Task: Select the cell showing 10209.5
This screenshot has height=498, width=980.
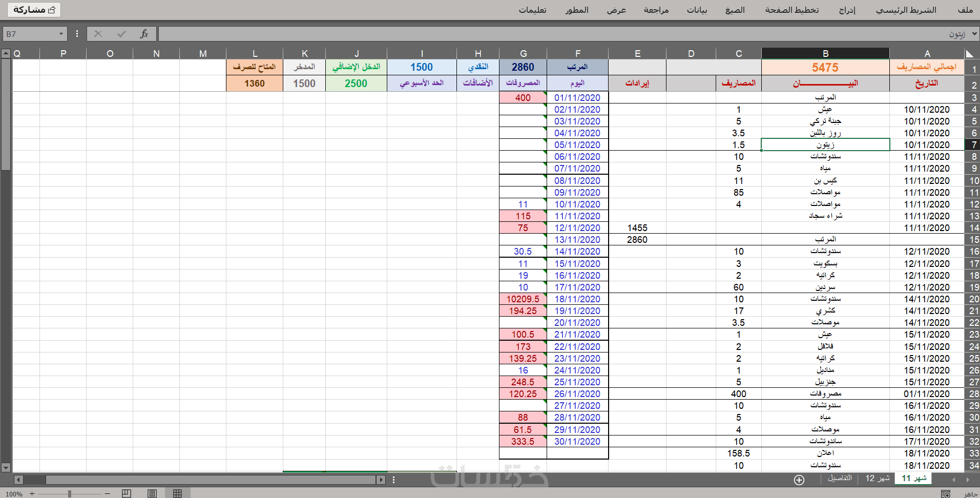Action: tap(523, 299)
